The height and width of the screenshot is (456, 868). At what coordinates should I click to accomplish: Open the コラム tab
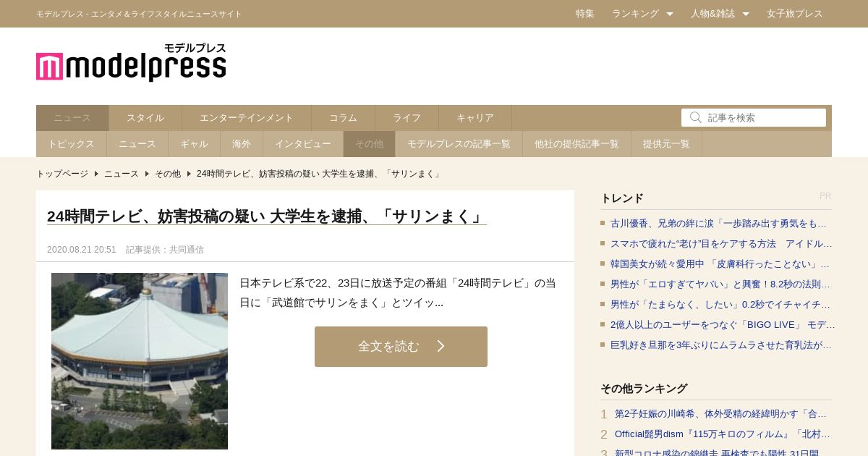(344, 118)
